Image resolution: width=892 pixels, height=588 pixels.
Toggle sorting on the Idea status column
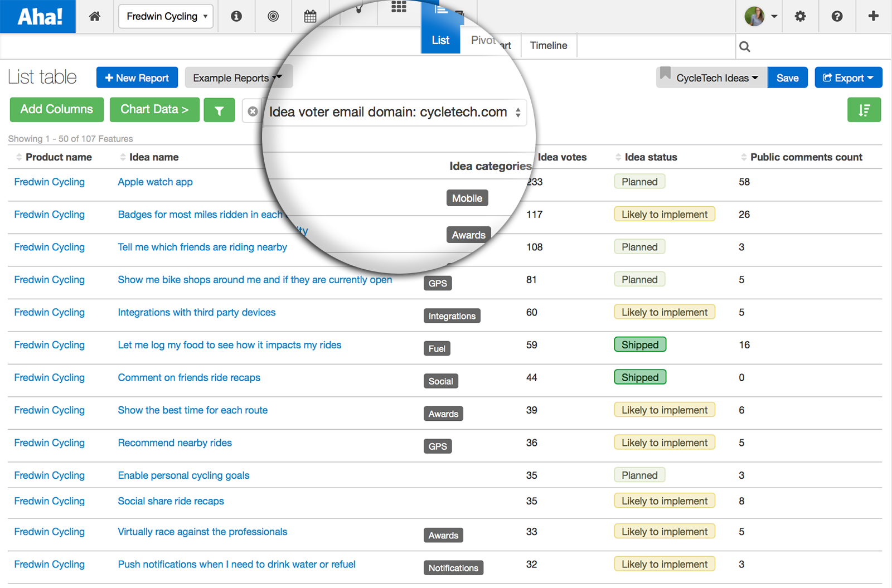[619, 157]
